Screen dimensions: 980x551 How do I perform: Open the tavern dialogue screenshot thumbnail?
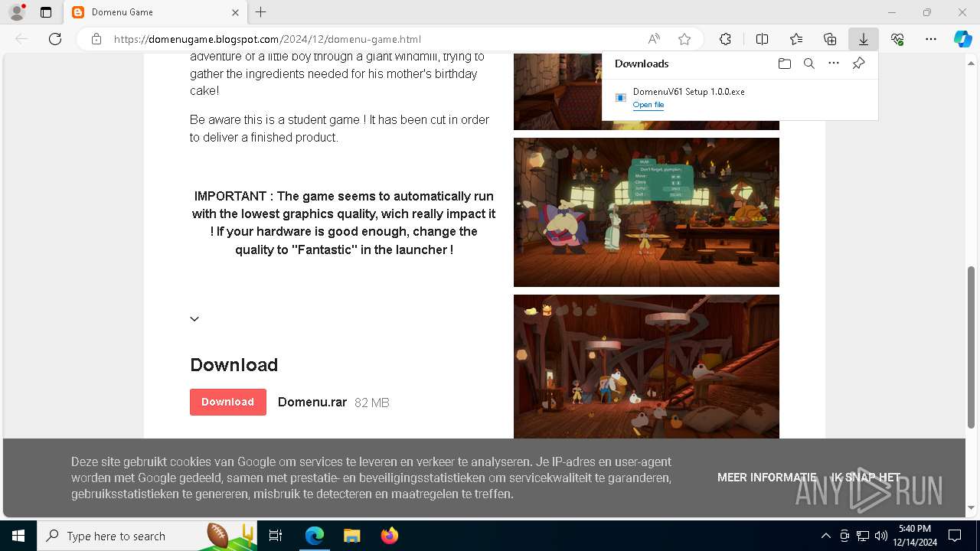click(x=646, y=212)
